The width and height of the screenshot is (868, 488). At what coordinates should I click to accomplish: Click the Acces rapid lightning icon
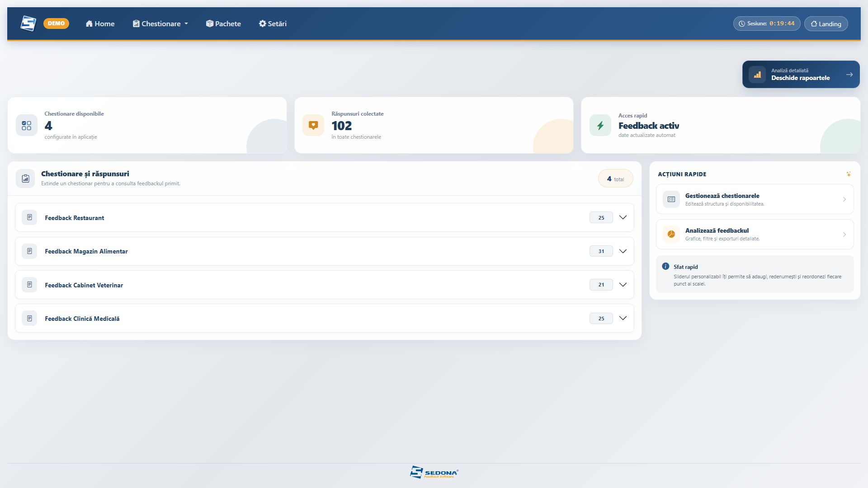[x=600, y=125]
